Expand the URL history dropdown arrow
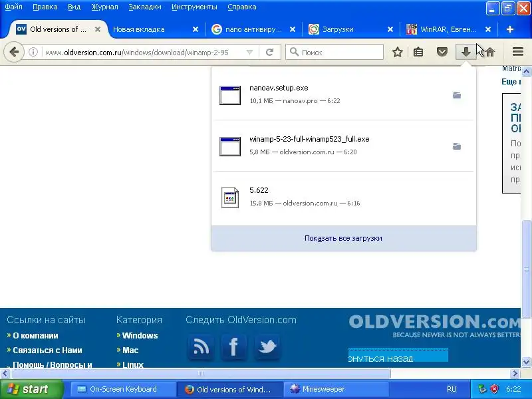Image resolution: width=532 pixels, height=399 pixels. click(250, 53)
